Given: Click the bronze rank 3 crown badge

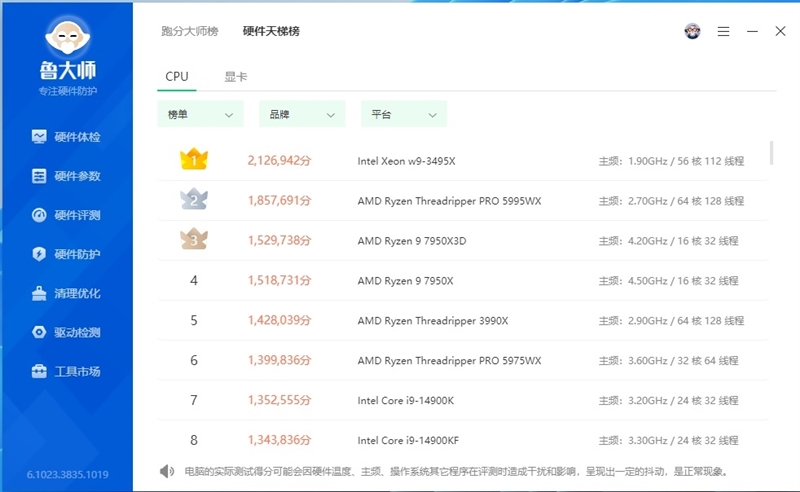Looking at the screenshot, I should 194,239.
